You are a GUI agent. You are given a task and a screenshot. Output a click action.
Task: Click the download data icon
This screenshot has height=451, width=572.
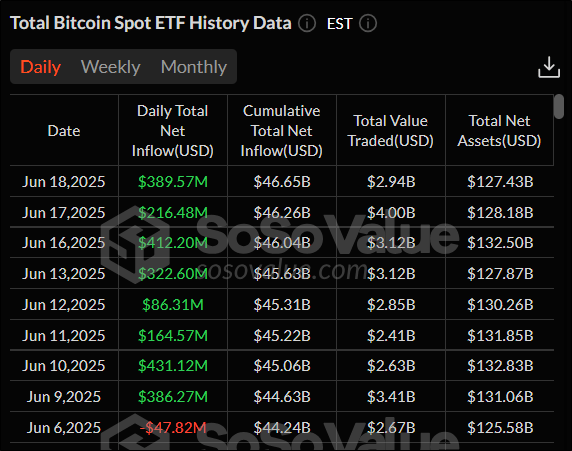[549, 67]
